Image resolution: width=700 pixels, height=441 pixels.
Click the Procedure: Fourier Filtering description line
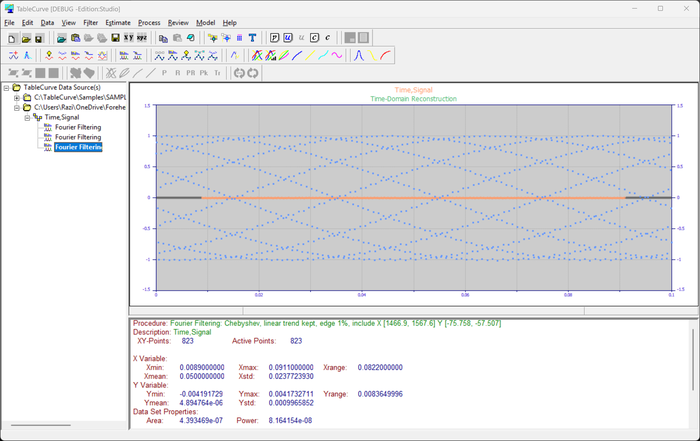[317, 323]
